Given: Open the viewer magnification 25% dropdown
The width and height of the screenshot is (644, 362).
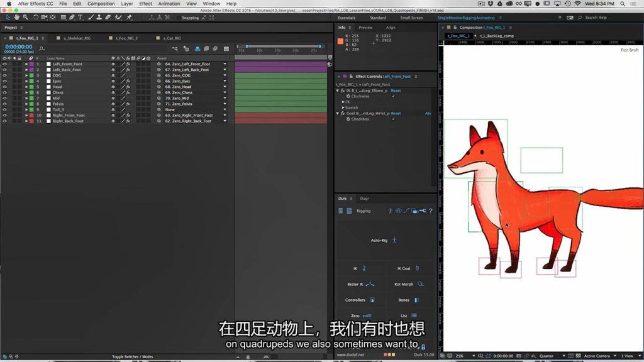Looking at the screenshot, I should [465, 356].
